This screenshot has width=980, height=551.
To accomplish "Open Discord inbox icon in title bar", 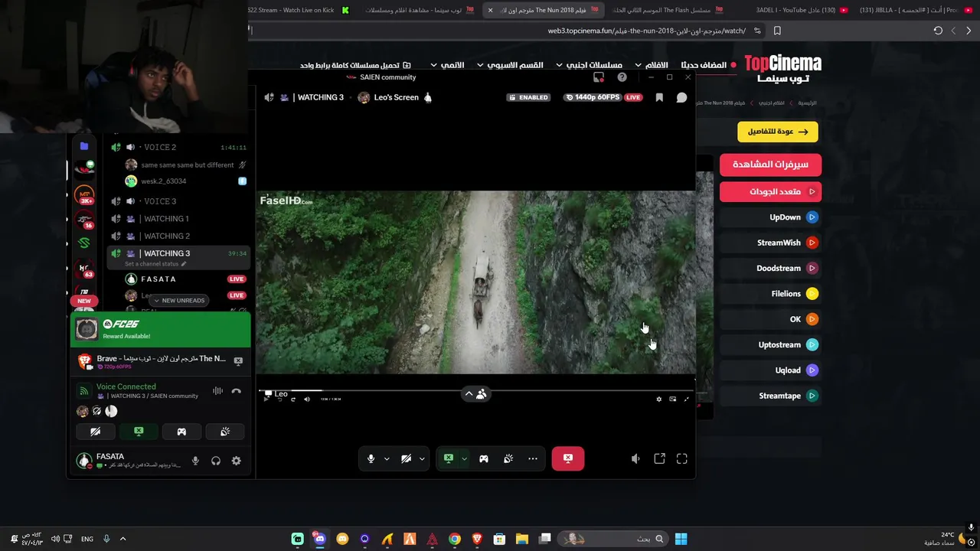I will click(599, 77).
